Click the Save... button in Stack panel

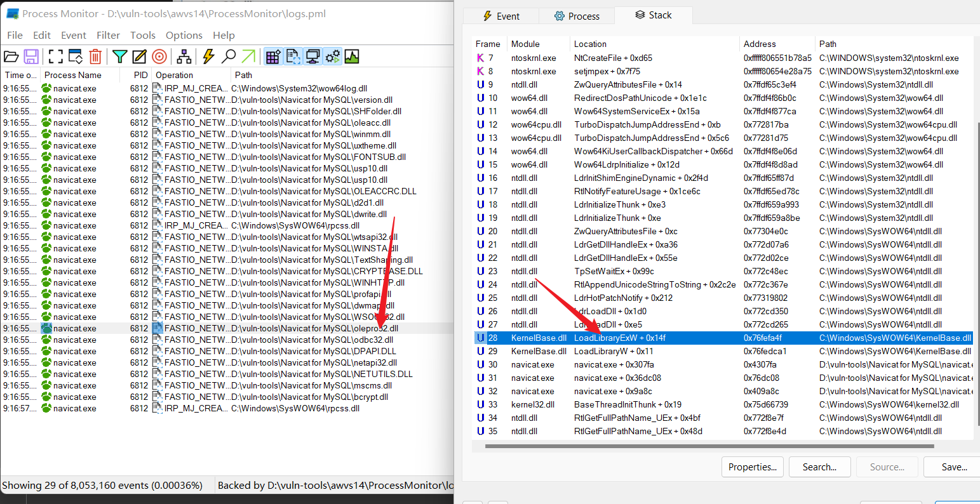tap(953, 467)
